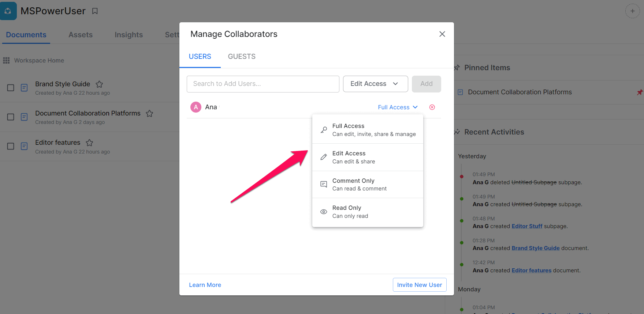Collapse Ana's Full Access permission dropdown
Image resolution: width=644 pixels, height=314 pixels.
coord(398,107)
